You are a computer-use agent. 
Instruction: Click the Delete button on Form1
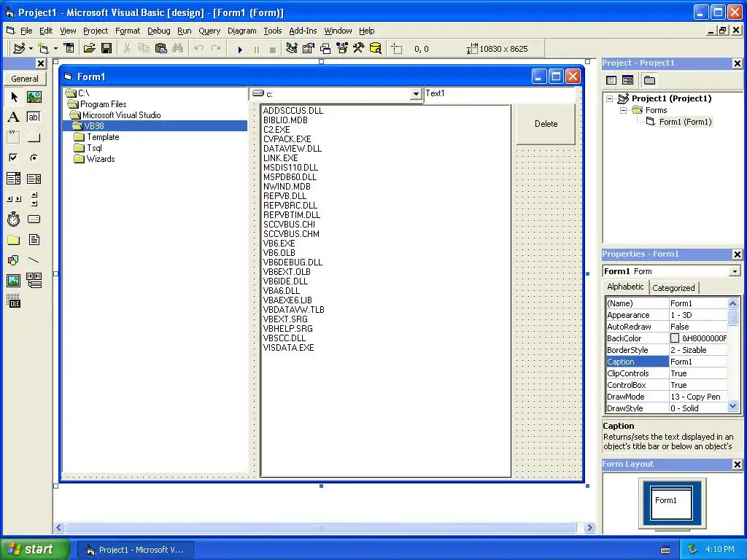coord(546,124)
